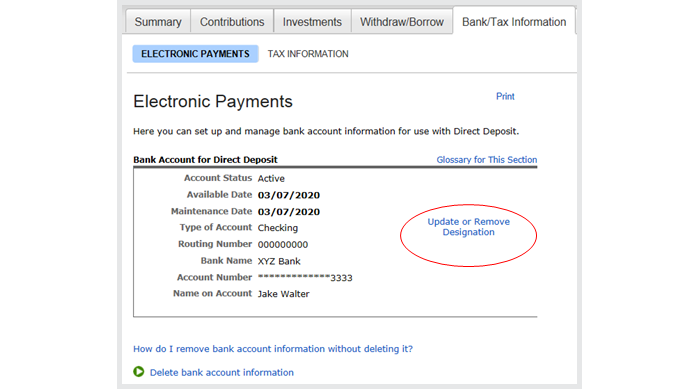Click Update or Remove Designation link
This screenshot has height=389, width=700.
(x=468, y=227)
